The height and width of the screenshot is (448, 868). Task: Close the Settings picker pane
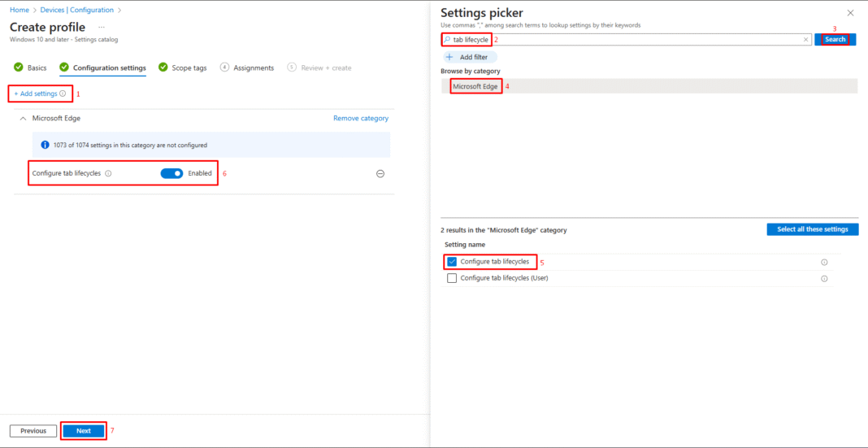[x=850, y=13]
